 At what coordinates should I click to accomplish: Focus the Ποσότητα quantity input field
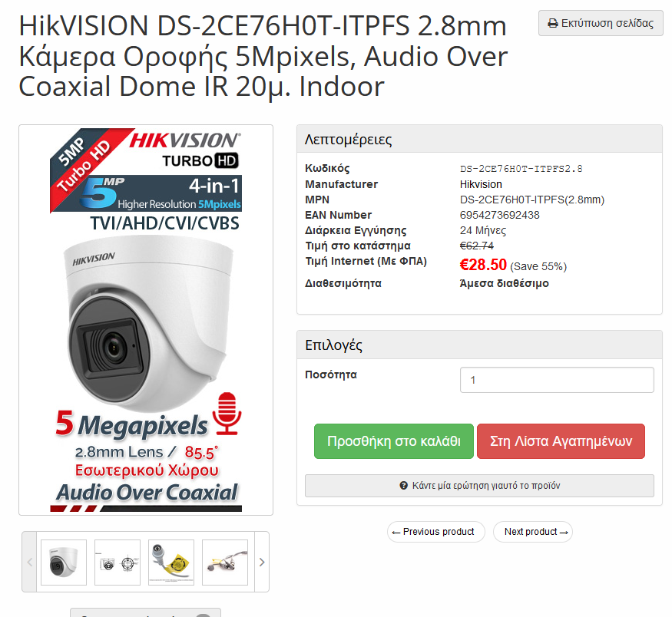coord(557,380)
